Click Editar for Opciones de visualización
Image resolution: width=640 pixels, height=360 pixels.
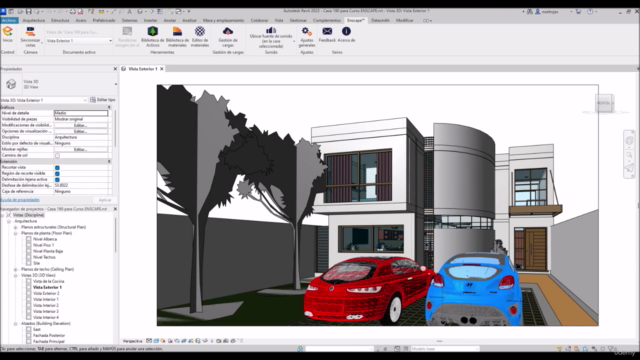81,131
